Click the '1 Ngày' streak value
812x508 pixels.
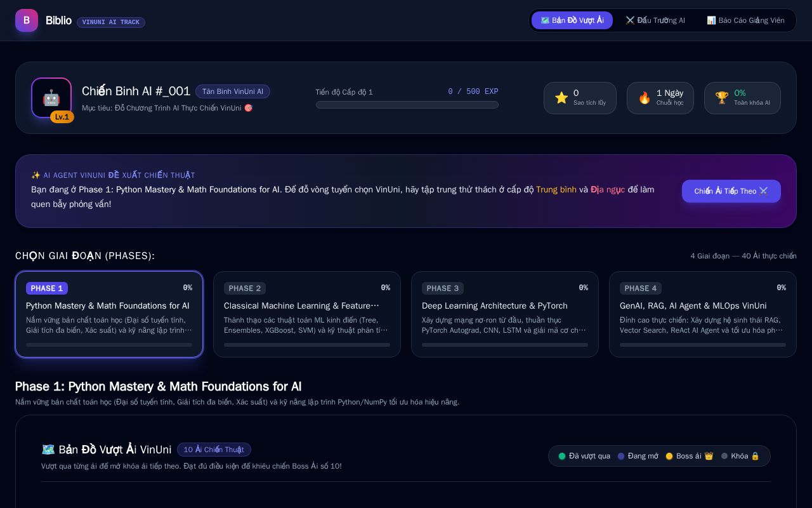point(670,93)
